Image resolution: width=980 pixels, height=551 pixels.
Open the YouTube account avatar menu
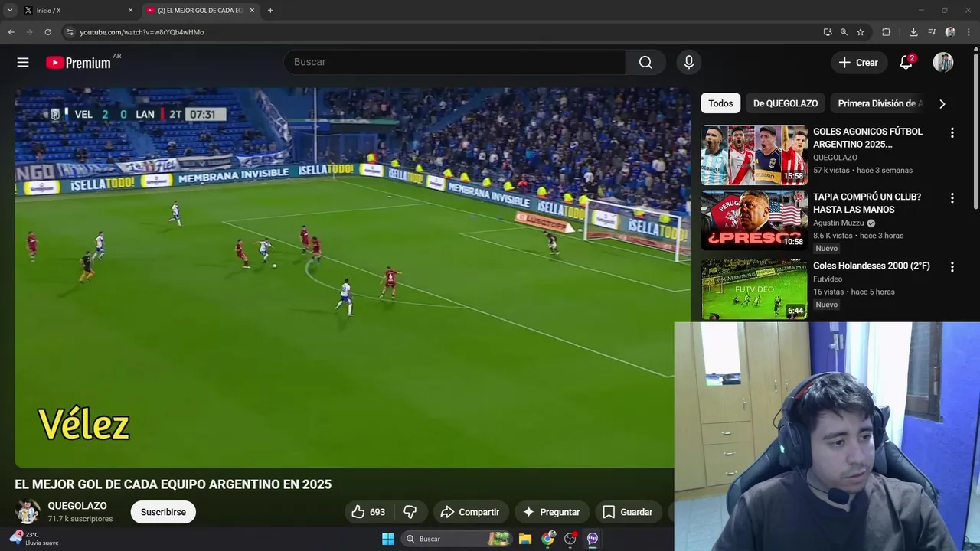pyautogui.click(x=943, y=63)
